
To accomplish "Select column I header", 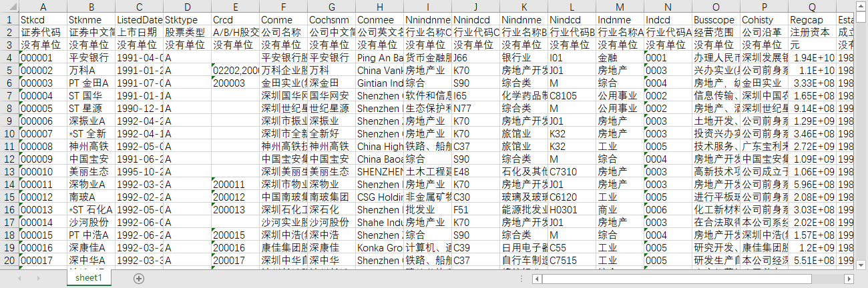I will click(x=427, y=7).
